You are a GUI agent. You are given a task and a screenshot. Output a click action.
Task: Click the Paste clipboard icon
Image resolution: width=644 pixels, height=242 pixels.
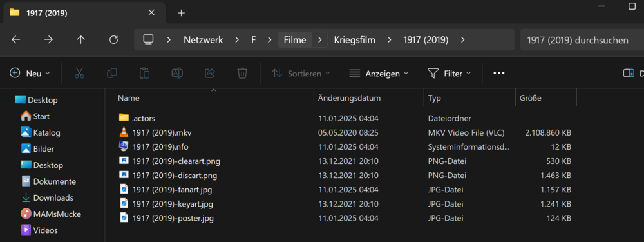pyautogui.click(x=144, y=74)
